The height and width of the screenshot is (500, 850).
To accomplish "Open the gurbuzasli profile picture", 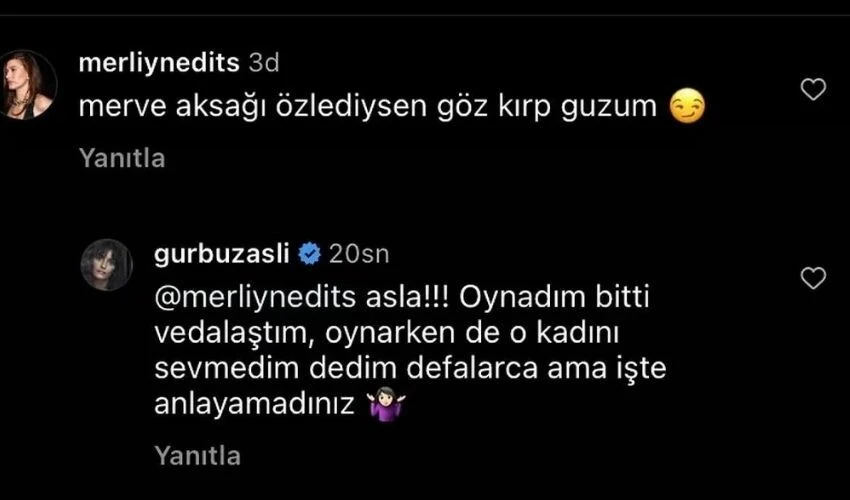I will (x=108, y=265).
